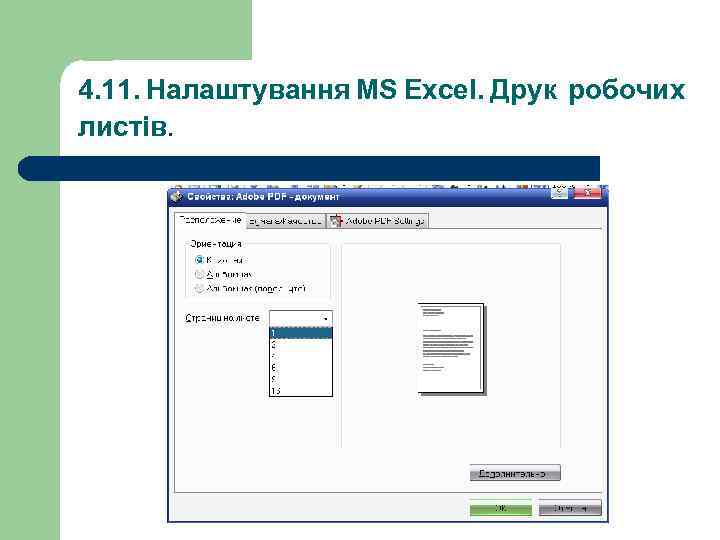Confirm the dialog with OK
The image size is (720, 540).
pos(501,508)
